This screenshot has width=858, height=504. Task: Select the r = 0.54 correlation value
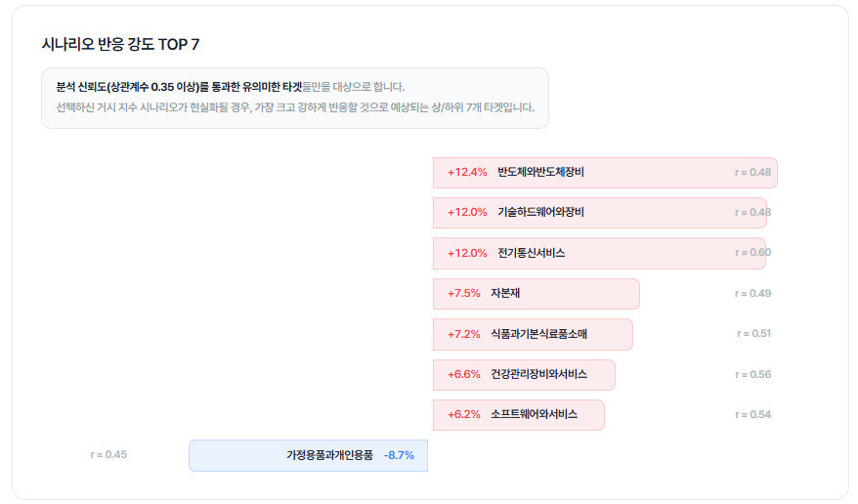(752, 414)
